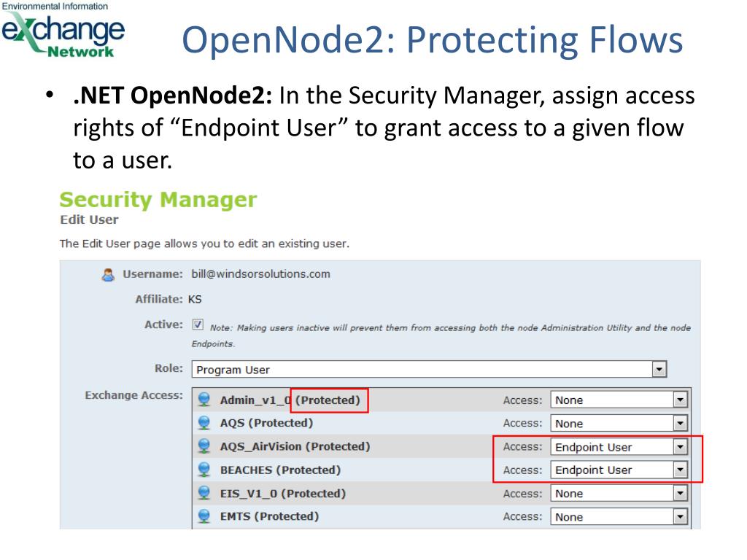
Task: Open the Role dropdown showing Program User
Action: click(429, 369)
